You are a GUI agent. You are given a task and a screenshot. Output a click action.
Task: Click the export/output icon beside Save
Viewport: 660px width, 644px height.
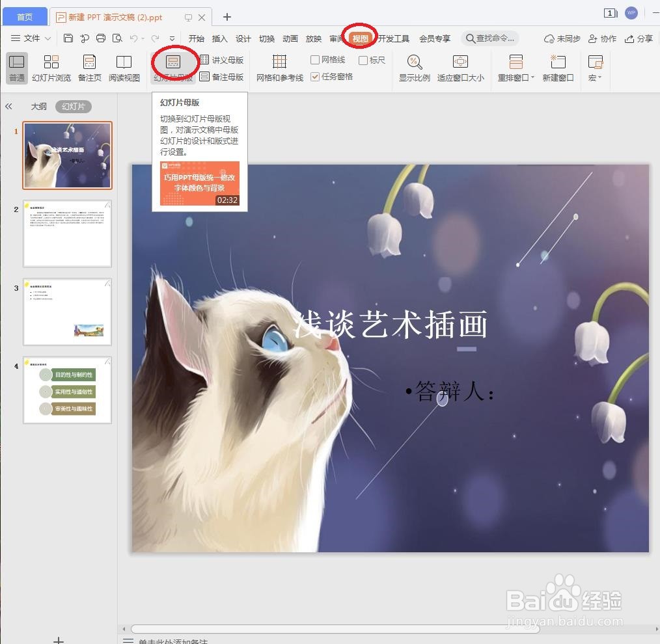tap(85, 38)
